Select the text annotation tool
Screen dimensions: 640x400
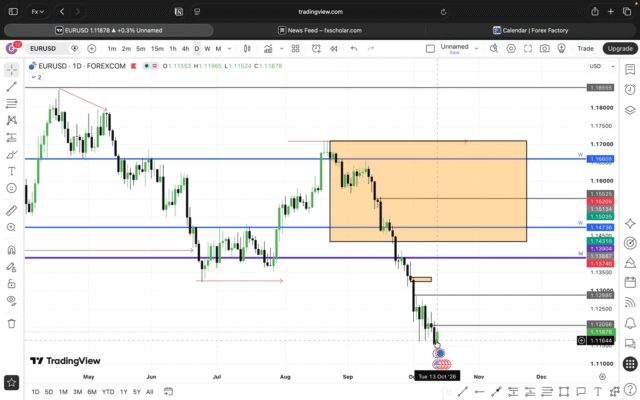[x=11, y=171]
